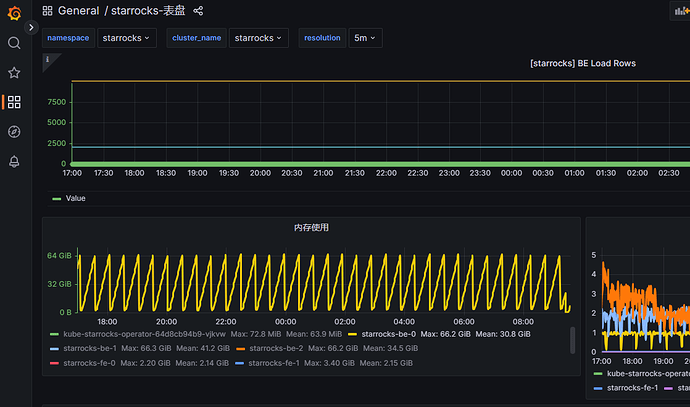This screenshot has width=690, height=407.
Task: Toggle starrocks-fe-1 series in memory panel legend
Action: tap(274, 363)
